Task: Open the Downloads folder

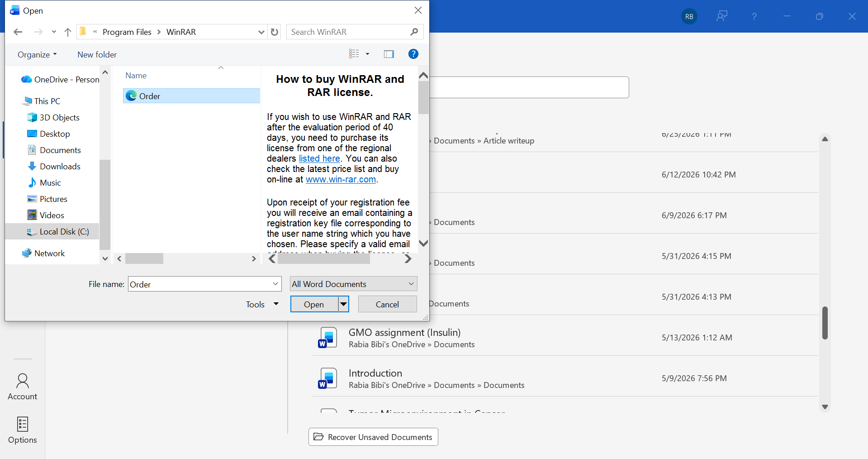Action: (x=54, y=166)
